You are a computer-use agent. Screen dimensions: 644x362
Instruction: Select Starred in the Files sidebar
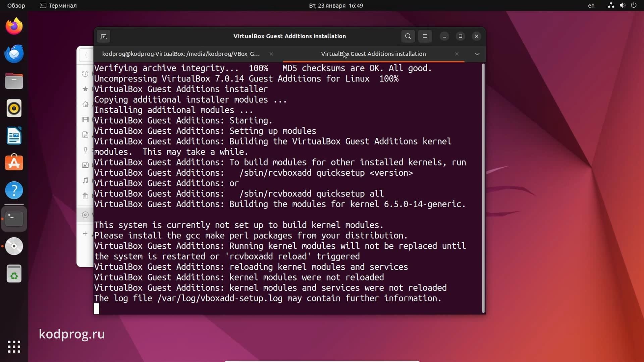[85, 89]
